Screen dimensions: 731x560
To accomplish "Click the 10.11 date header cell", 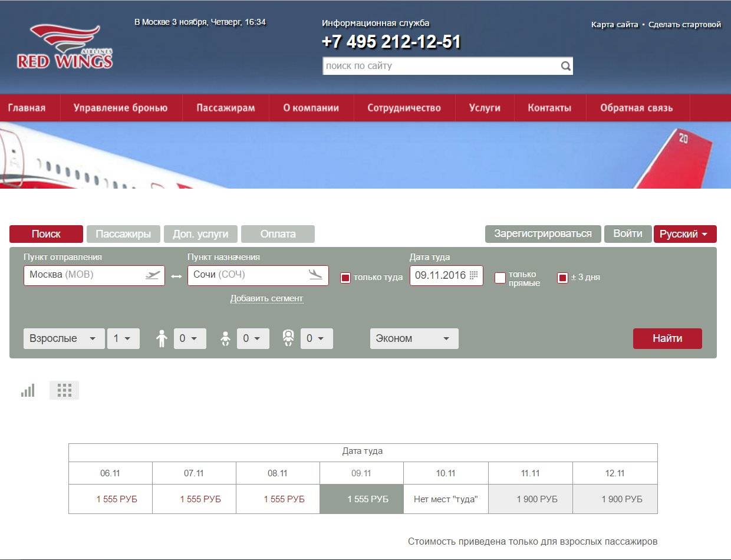I will click(x=446, y=473).
